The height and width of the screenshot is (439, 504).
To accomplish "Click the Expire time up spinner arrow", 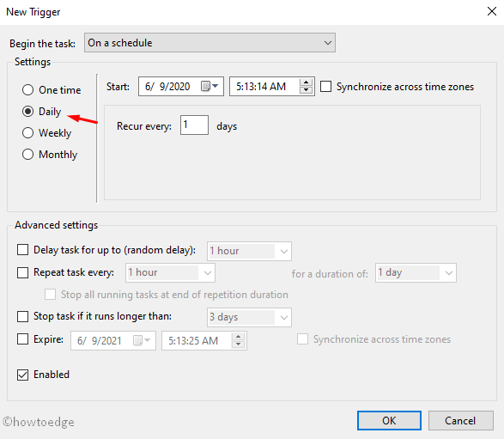I will click(x=238, y=337).
